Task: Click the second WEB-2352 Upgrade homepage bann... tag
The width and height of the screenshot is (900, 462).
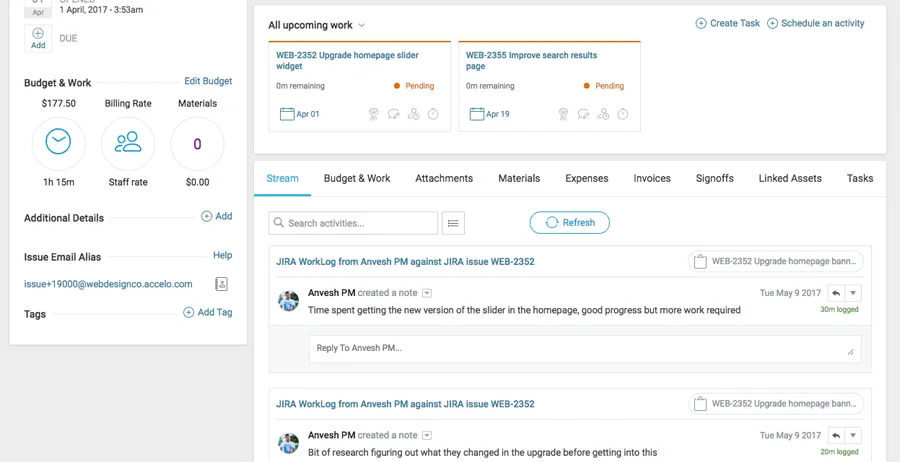Action: 776,404
